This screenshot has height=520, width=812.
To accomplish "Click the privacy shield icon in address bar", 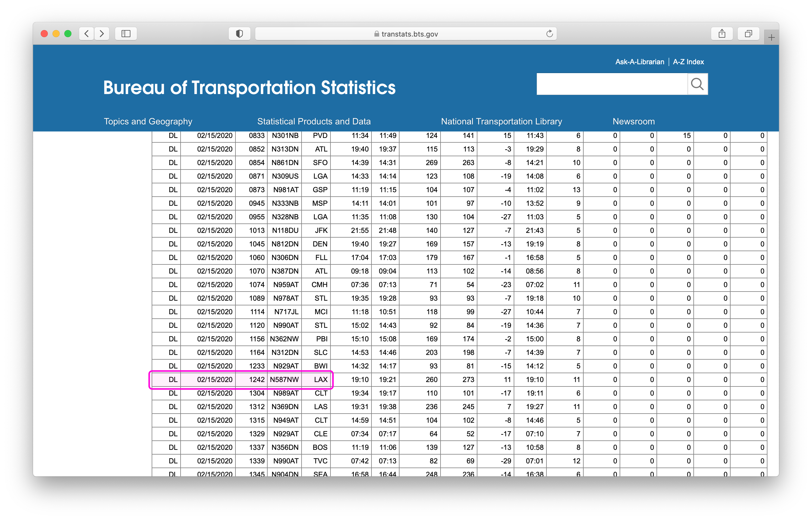I will tap(239, 33).
